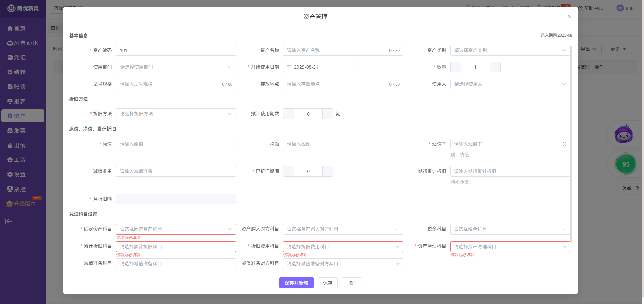Click the 保存并新增 button

[x=296, y=283]
